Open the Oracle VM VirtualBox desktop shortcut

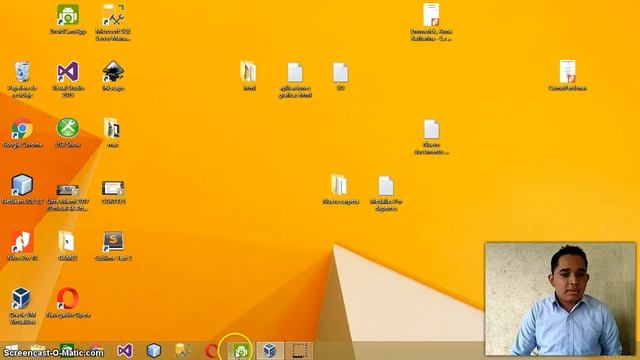point(22,306)
